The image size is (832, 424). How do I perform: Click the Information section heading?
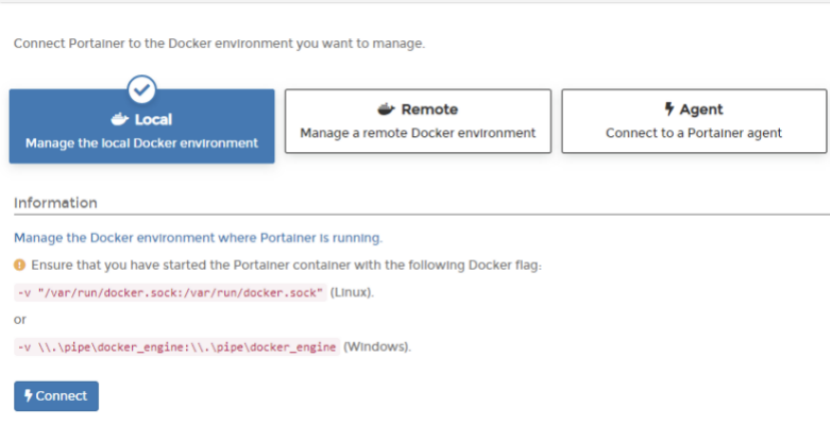coord(56,203)
